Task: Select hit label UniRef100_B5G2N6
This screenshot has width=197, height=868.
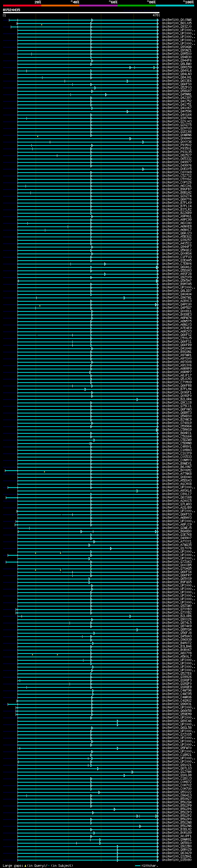Action: 177,826
